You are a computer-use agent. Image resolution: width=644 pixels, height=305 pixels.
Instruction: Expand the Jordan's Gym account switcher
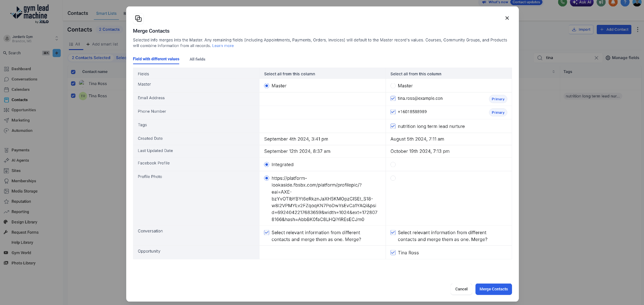pos(56,38)
